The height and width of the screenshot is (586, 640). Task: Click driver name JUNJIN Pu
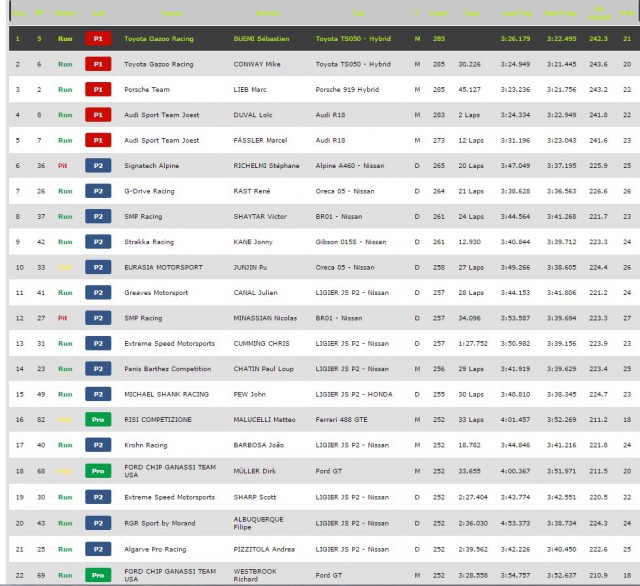click(250, 267)
